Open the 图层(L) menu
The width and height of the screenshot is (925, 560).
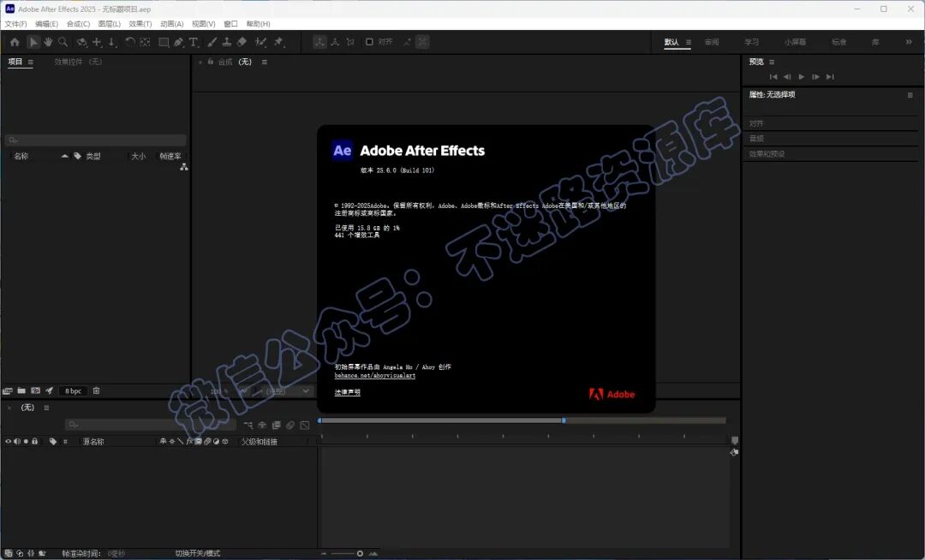coord(109,24)
